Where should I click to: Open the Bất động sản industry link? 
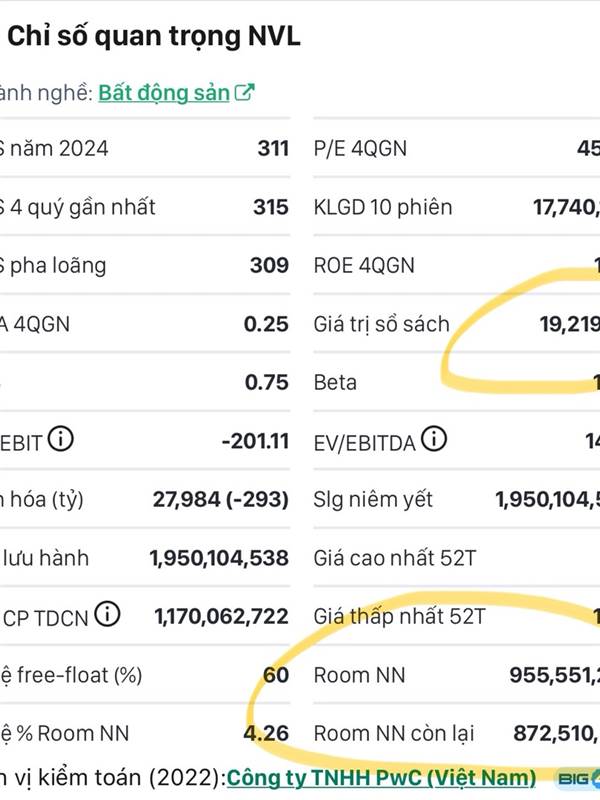click(164, 93)
